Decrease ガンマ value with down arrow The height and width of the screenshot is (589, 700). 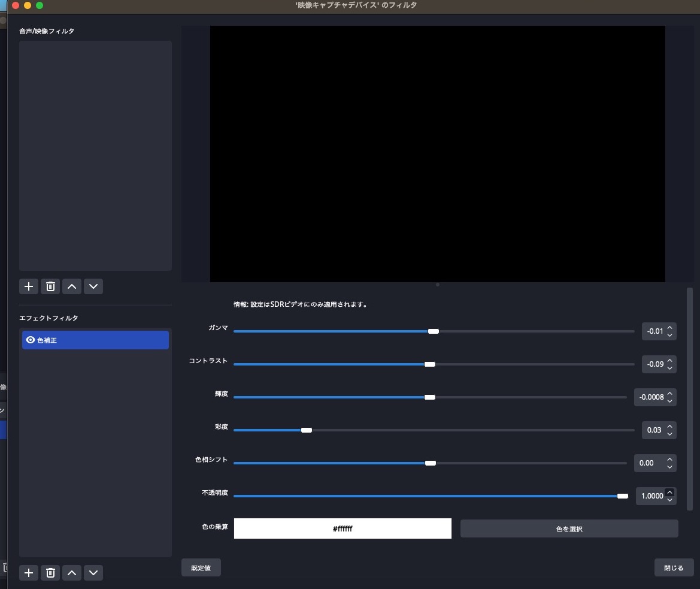669,335
